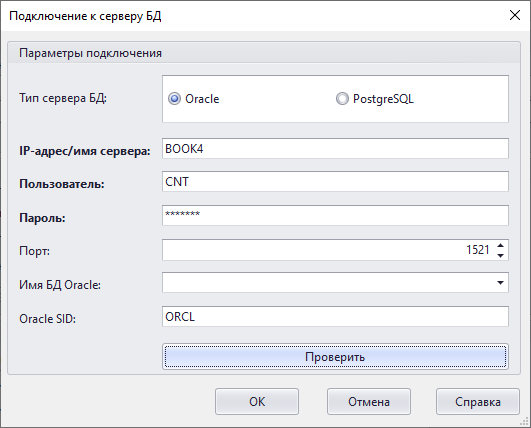Decrease the port value with down arrow
The image size is (531, 428).
point(501,256)
